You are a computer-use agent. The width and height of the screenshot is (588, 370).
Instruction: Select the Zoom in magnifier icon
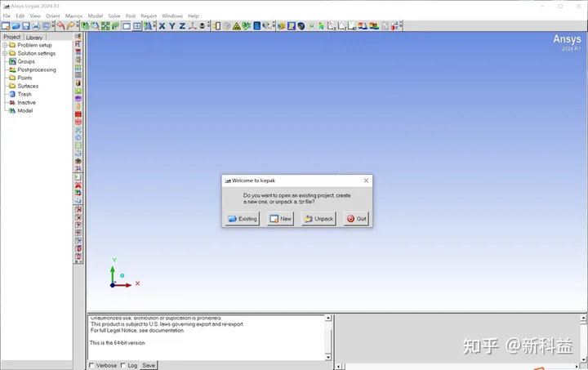[96, 26]
